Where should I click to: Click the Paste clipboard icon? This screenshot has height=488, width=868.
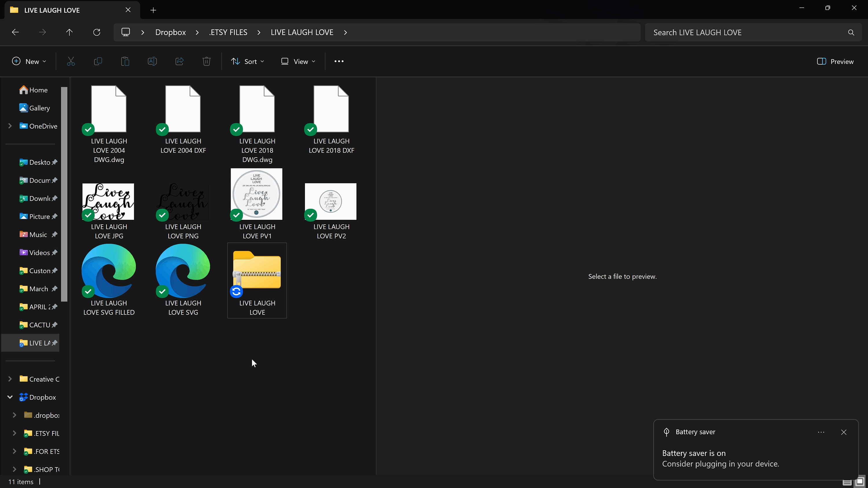click(125, 61)
